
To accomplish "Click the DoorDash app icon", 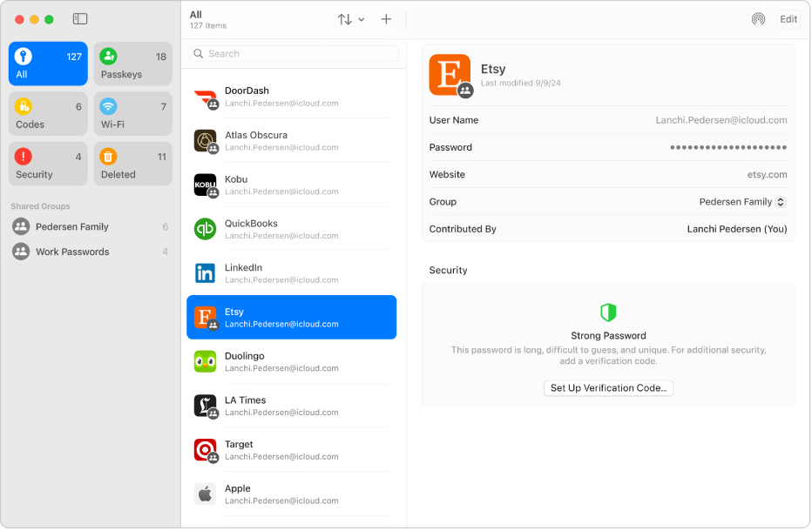I will (x=205, y=97).
